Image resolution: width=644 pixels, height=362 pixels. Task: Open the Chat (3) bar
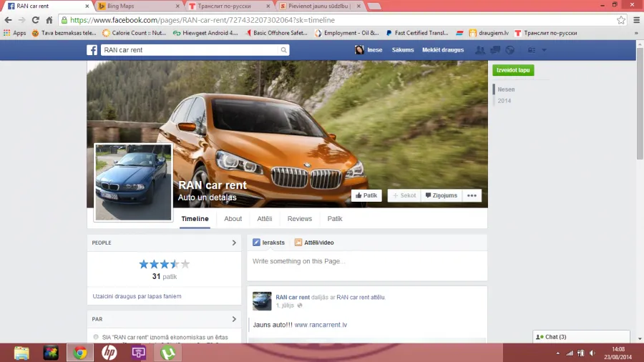click(x=581, y=337)
